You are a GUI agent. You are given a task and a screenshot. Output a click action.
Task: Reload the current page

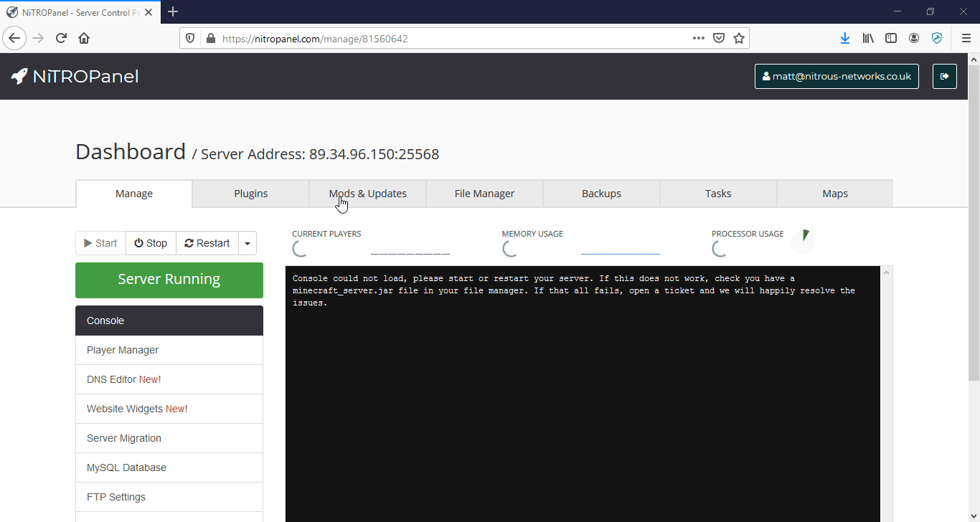[x=61, y=38]
